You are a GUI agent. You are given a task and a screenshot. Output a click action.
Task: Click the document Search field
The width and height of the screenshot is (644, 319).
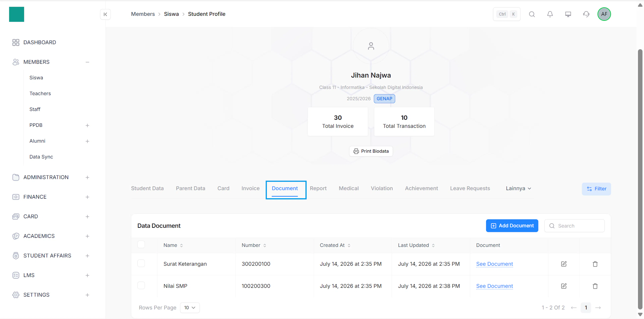574,226
